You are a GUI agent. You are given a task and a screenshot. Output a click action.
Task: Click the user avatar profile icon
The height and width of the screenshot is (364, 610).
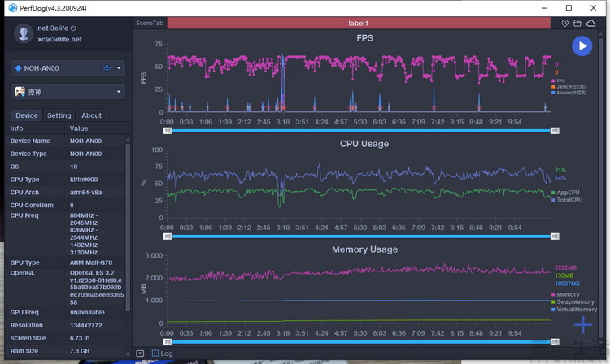(x=24, y=33)
